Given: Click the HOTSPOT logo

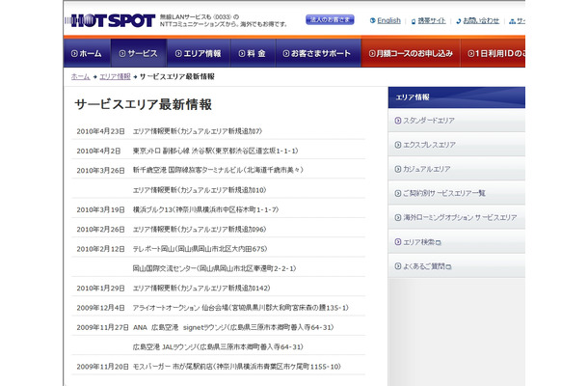Looking at the screenshot, I should click(110, 20).
